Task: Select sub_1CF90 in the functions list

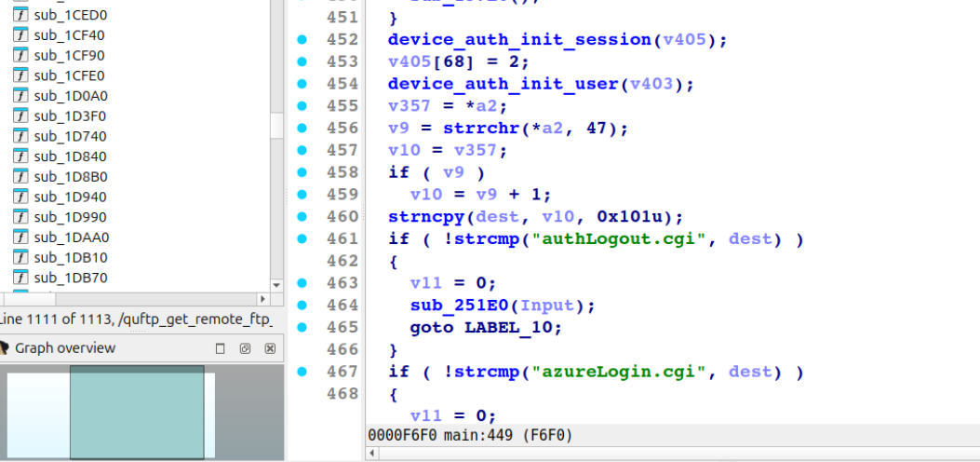Action: 70,55
